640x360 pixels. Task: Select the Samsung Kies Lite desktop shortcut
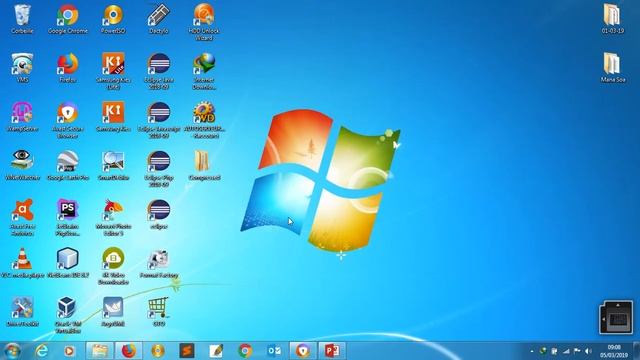[x=113, y=71]
